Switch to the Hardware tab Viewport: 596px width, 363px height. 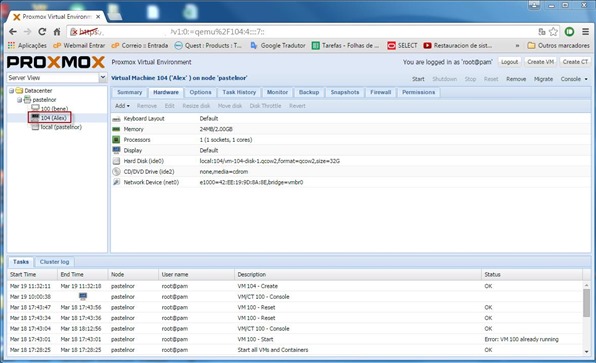coord(166,92)
